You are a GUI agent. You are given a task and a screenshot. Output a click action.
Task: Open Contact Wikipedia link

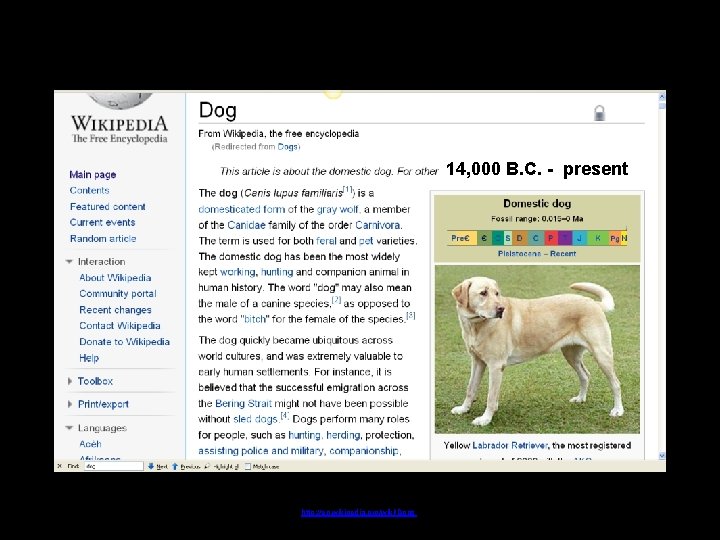click(x=120, y=326)
